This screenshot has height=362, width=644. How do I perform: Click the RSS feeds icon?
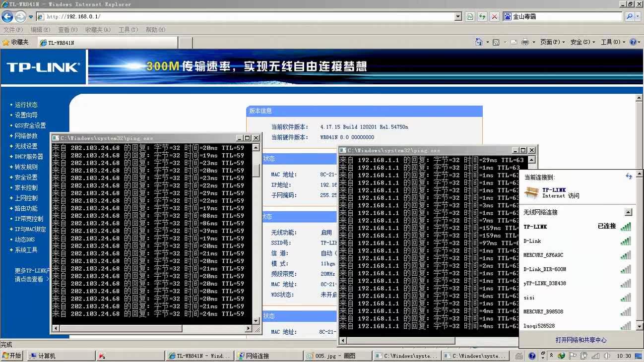[495, 42]
